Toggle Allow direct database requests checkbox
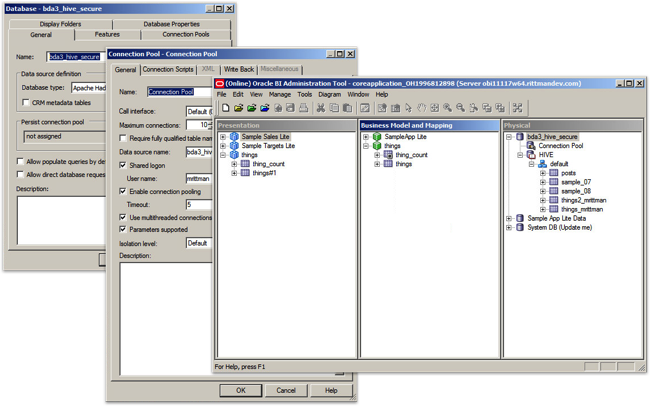This screenshot has width=650, height=406. point(20,174)
